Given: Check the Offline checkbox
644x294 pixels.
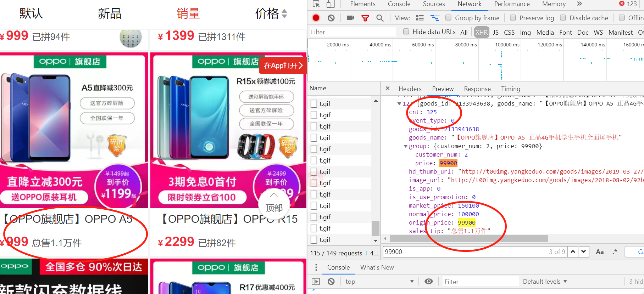Looking at the screenshot, I should click(x=622, y=18).
